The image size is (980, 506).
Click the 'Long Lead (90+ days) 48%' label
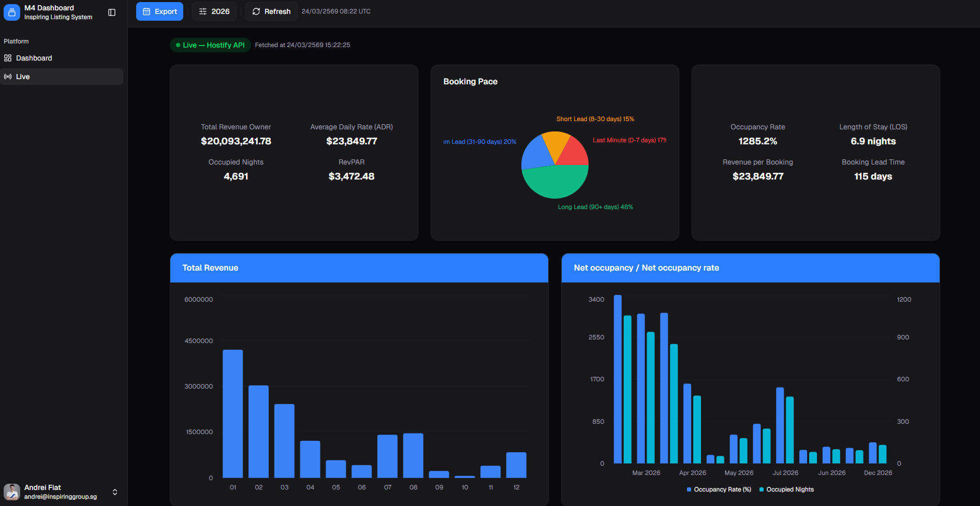point(595,207)
